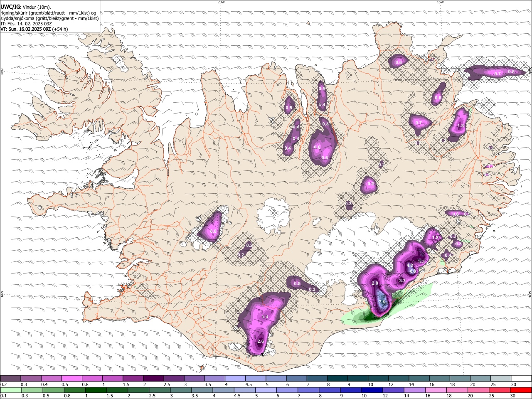The image size is (532, 399).
Task: Click the rain scale swatch starting at 6
Action: [x=287, y=390]
